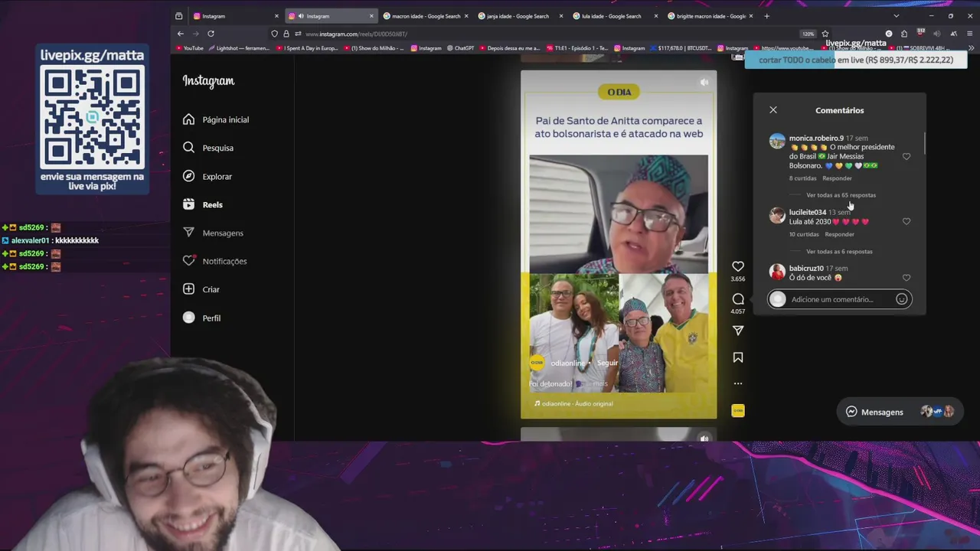This screenshot has height=551, width=980.
Task: View 10 curtidas on lucileite034's comment
Action: coord(804,234)
